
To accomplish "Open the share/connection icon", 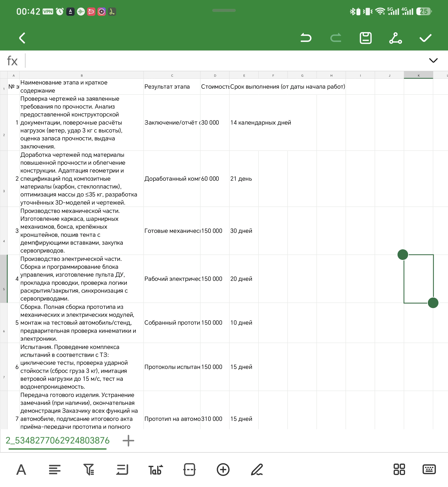I will (x=395, y=38).
